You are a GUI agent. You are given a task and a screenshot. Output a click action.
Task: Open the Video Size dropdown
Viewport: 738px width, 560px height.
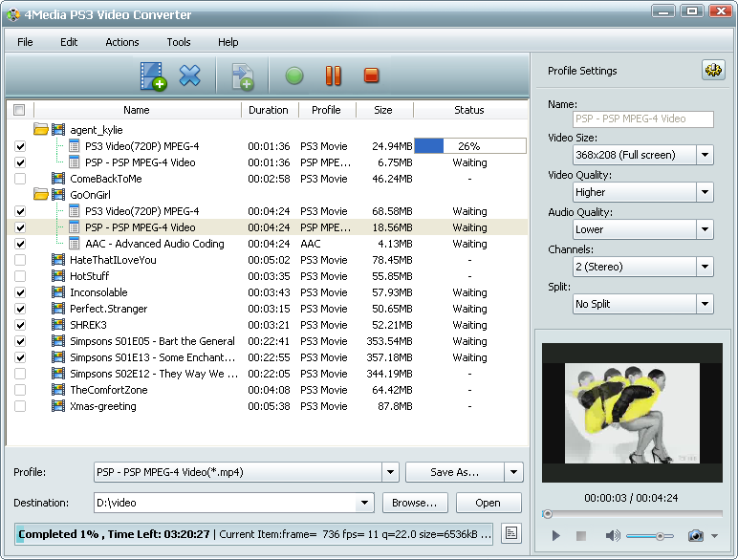click(x=705, y=155)
